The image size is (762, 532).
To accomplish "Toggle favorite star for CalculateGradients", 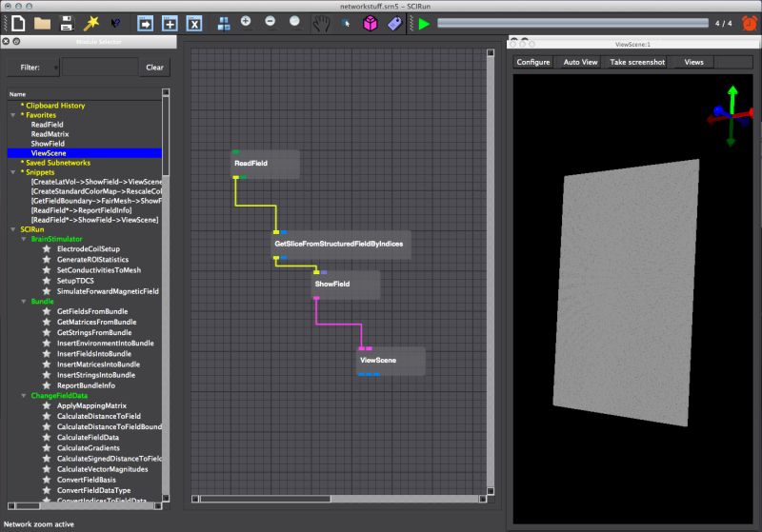I will coord(47,448).
